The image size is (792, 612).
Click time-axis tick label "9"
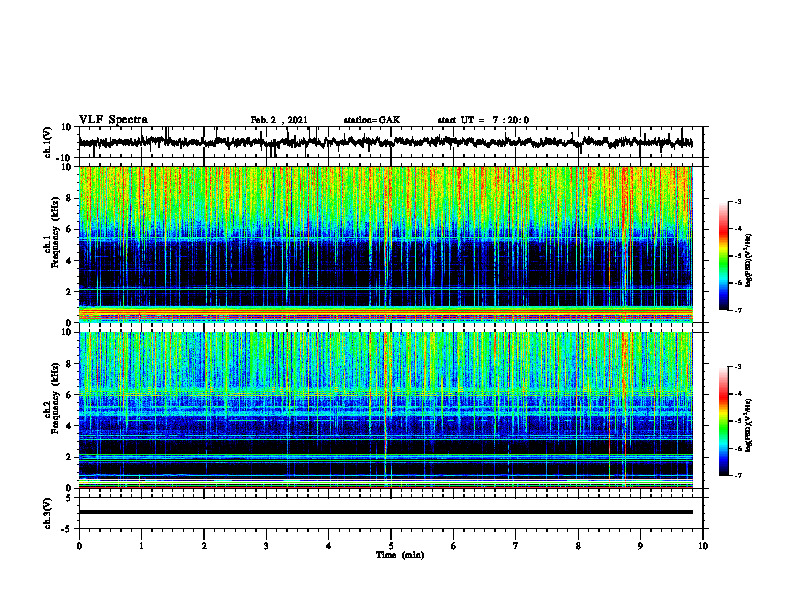640,546
